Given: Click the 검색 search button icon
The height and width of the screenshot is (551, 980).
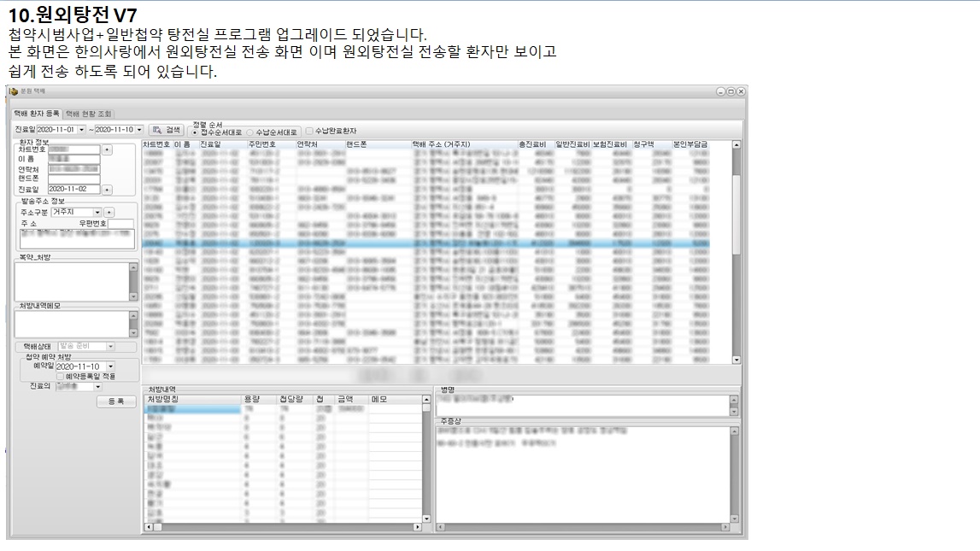Looking at the screenshot, I should [157, 130].
